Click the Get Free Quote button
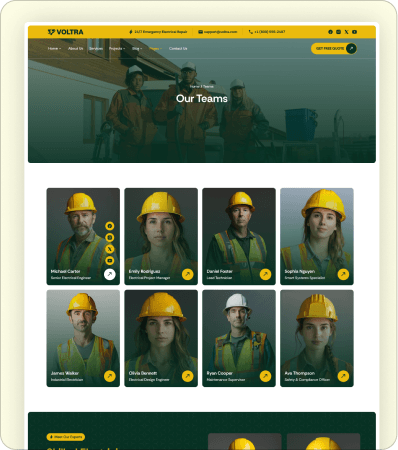The image size is (398, 450). tap(334, 48)
